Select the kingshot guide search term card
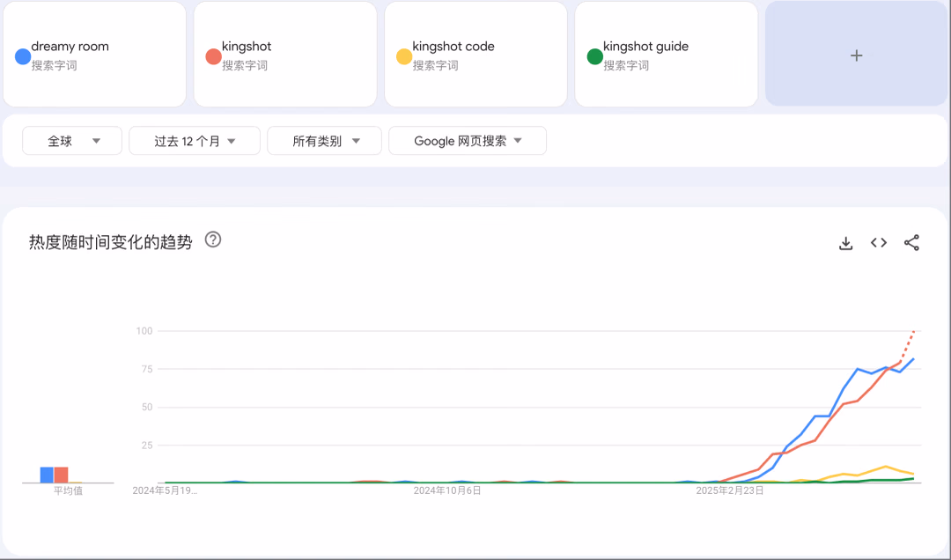951x560 pixels. [x=666, y=54]
